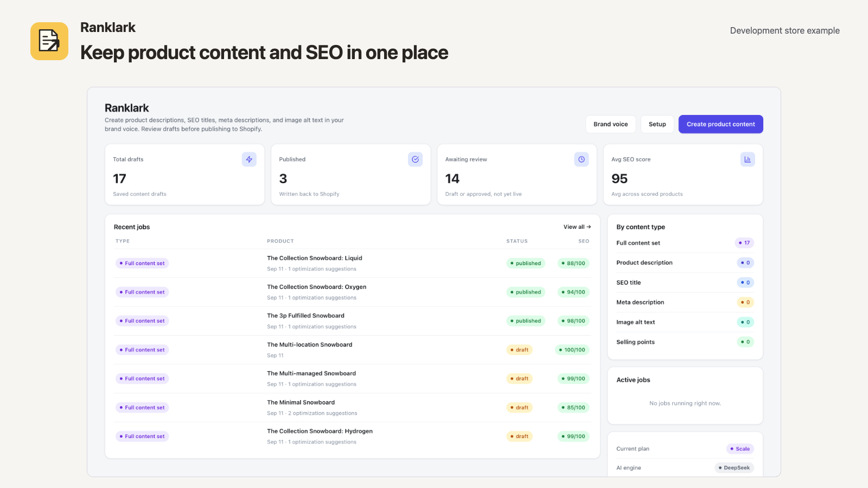This screenshot has height=488, width=868.
Task: Open the Brand voice page
Action: (611, 124)
